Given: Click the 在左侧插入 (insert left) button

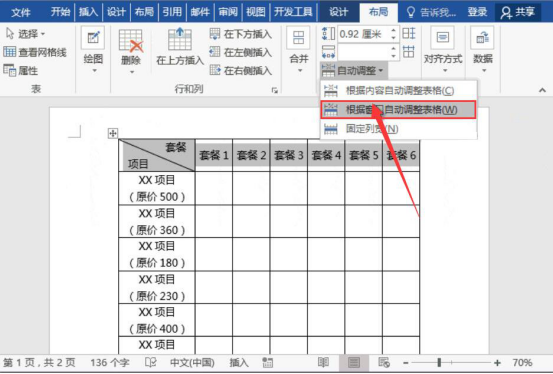Looking at the screenshot, I should (x=241, y=52).
